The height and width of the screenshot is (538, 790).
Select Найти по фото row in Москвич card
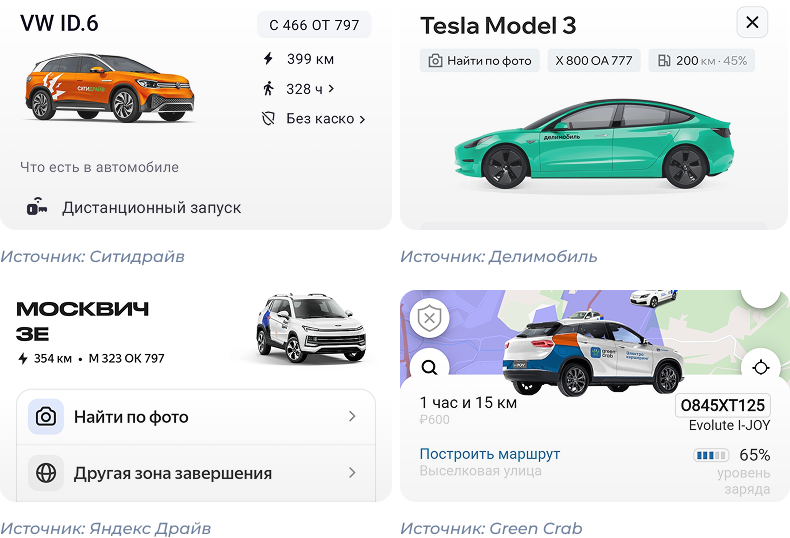(x=196, y=417)
